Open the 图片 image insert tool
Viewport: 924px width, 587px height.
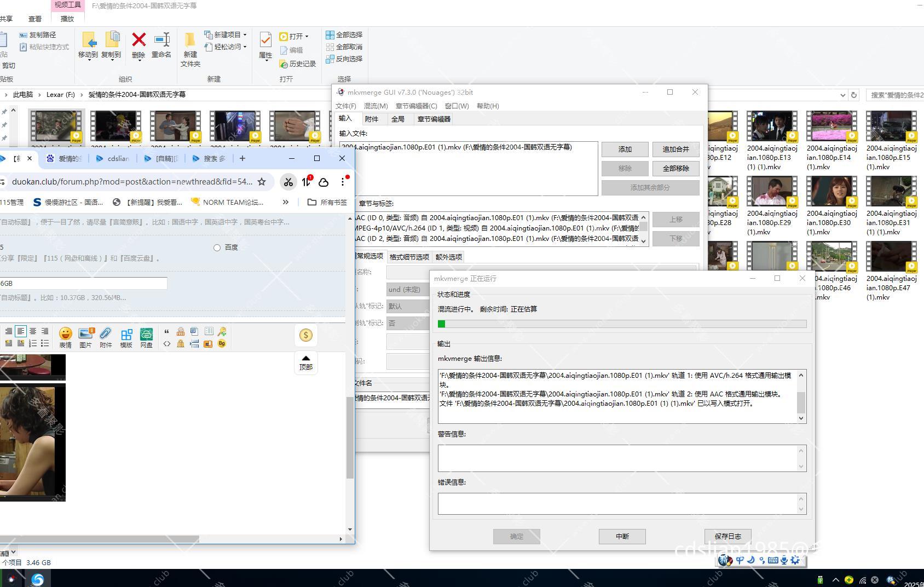pos(85,334)
